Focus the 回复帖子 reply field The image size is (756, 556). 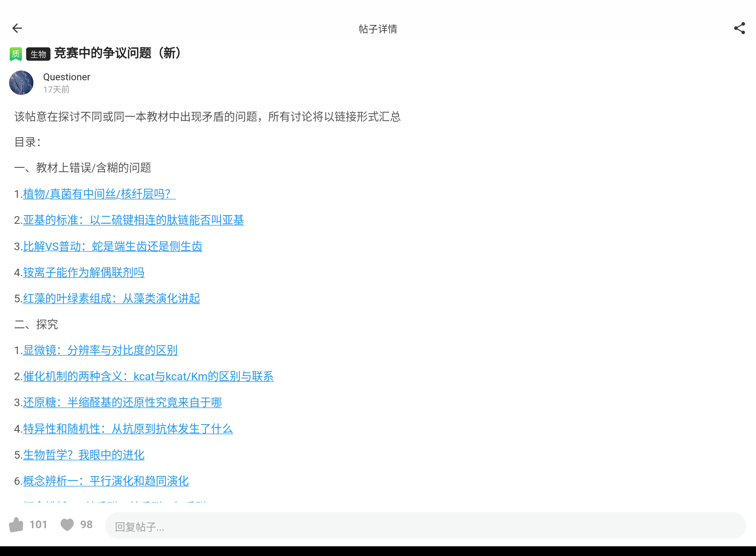click(425, 526)
